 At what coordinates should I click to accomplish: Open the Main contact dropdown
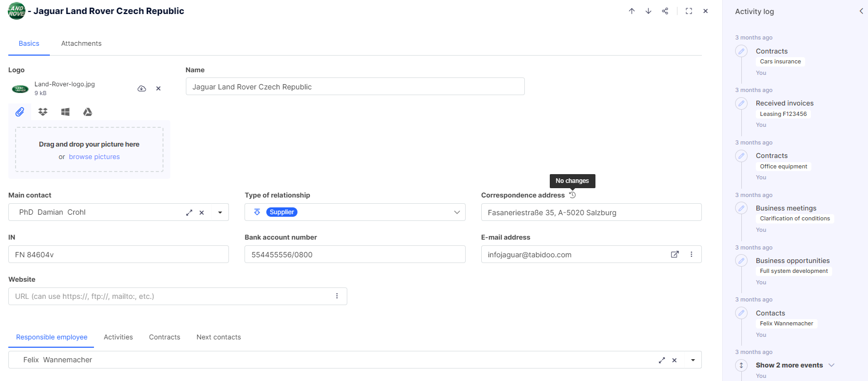click(220, 213)
